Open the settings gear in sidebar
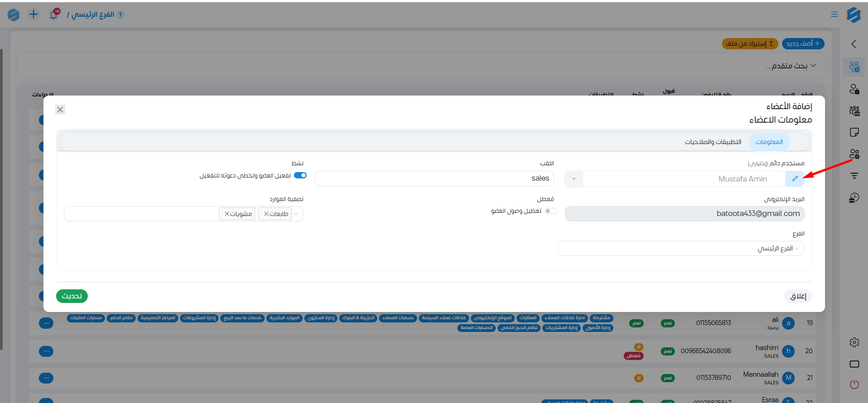 coord(854,342)
